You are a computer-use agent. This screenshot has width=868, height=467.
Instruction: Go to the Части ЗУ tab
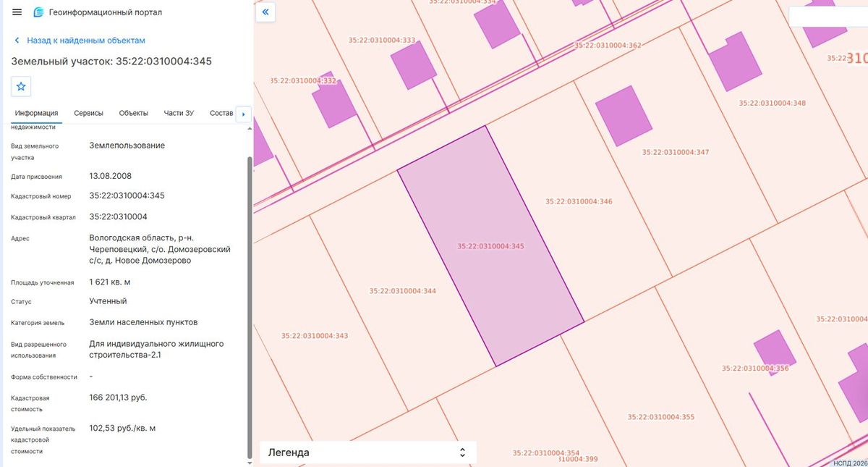179,113
